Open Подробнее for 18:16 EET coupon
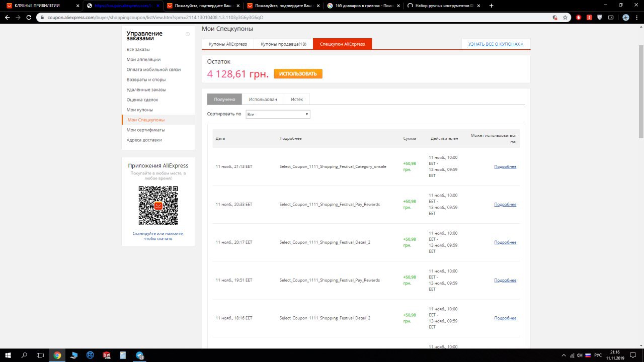The image size is (644, 362). pos(505,318)
